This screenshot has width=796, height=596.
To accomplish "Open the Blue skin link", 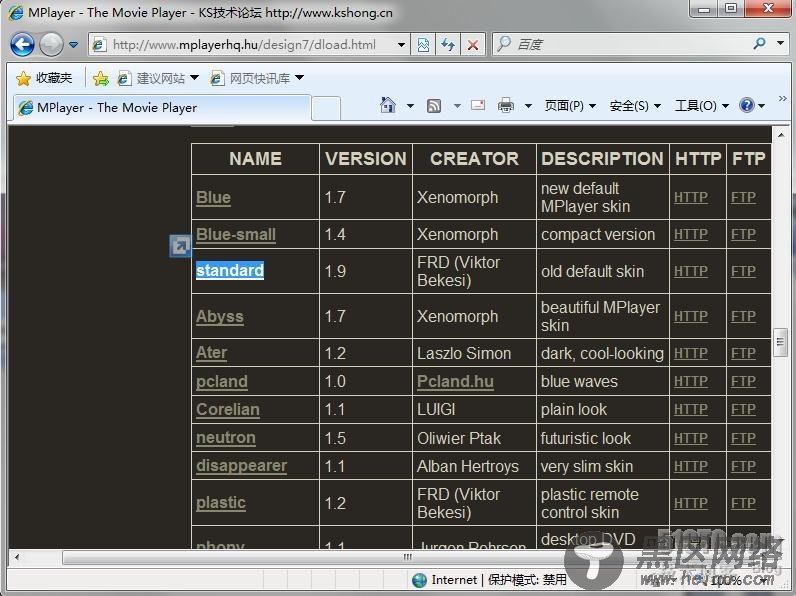I will [x=213, y=197].
